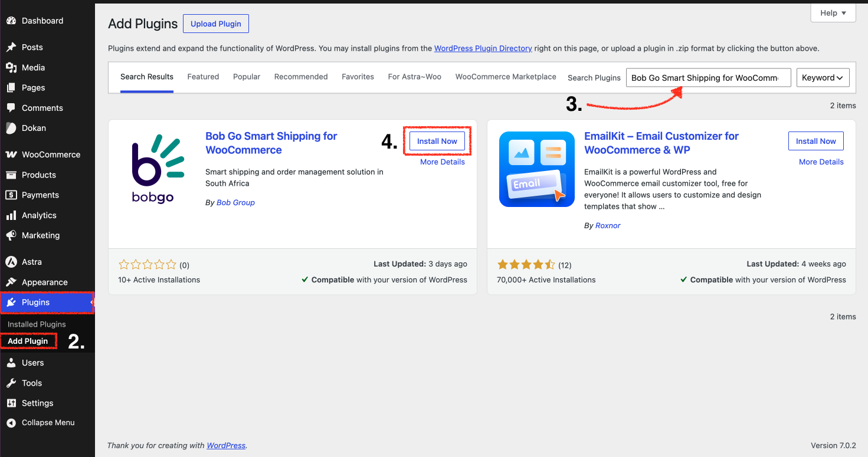Click the Pages sidebar icon
This screenshot has width=868, height=457.
[x=11, y=88]
